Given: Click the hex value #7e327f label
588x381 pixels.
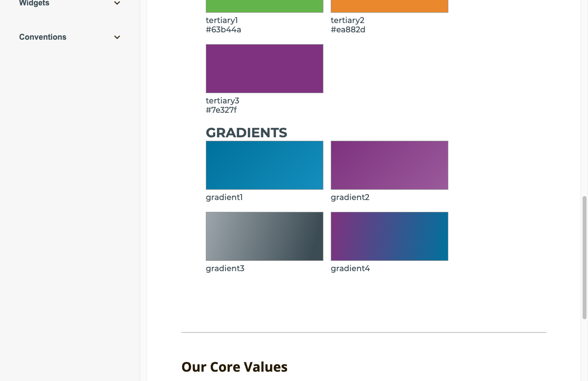Looking at the screenshot, I should point(221,110).
